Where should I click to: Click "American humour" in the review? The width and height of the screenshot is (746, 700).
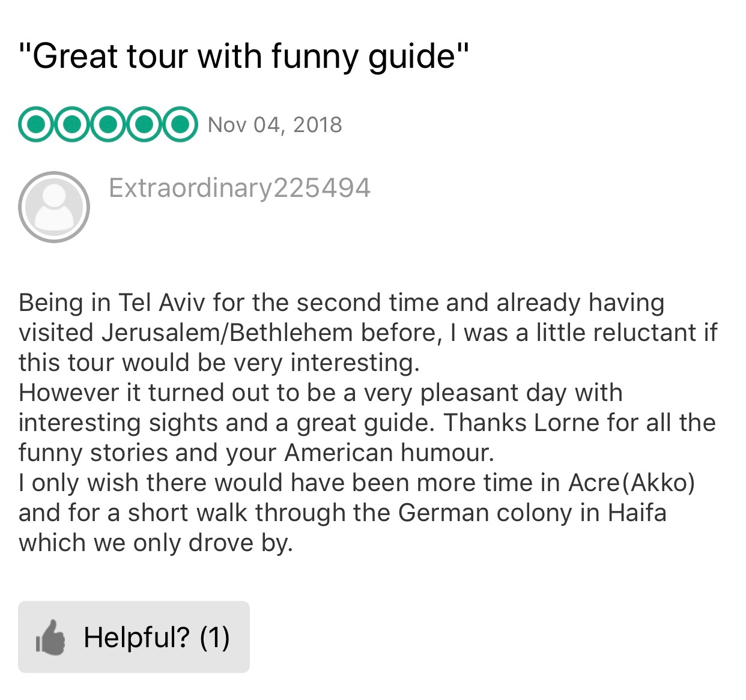tap(388, 453)
